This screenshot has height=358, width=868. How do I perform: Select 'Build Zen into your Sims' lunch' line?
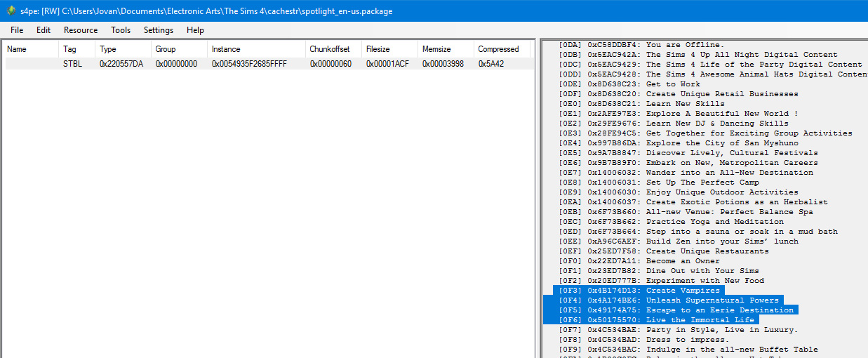point(679,241)
